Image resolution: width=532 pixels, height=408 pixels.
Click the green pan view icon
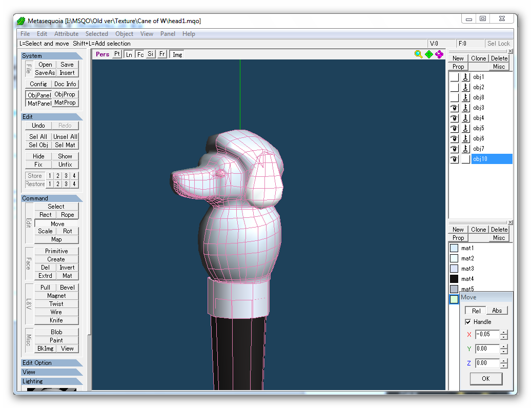point(429,54)
